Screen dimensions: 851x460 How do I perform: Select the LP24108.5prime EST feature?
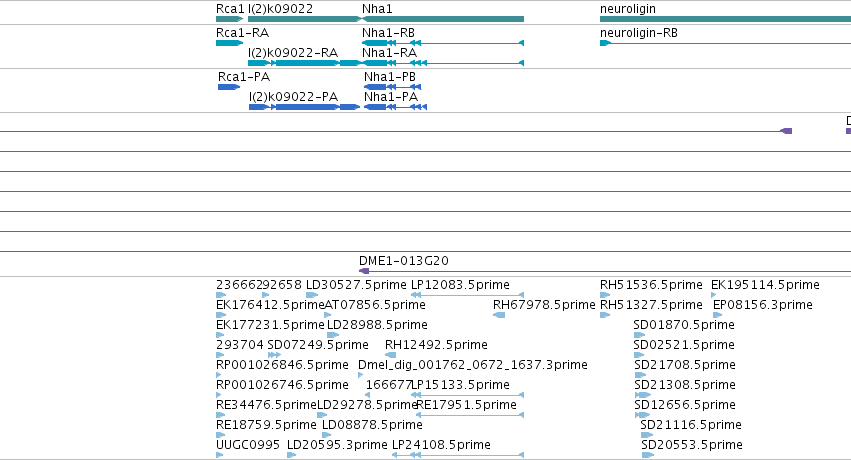coord(458,455)
